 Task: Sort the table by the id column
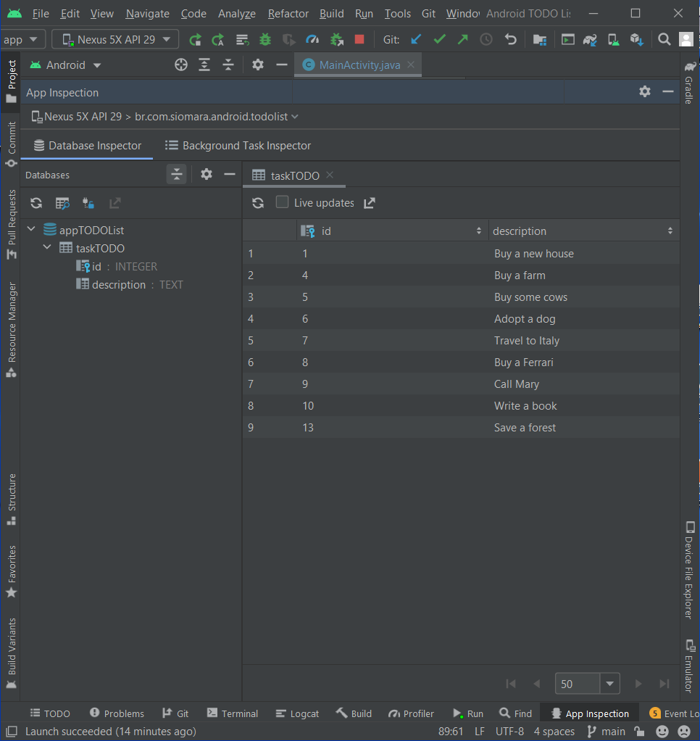478,230
